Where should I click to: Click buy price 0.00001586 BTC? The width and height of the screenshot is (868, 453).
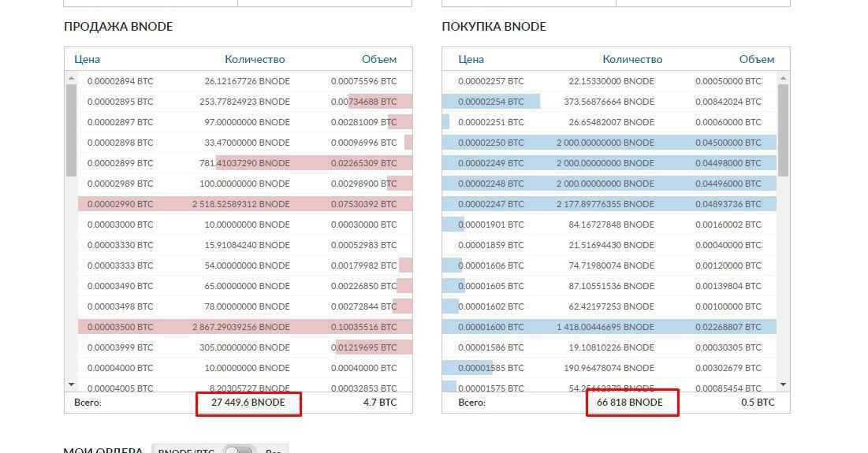point(491,347)
